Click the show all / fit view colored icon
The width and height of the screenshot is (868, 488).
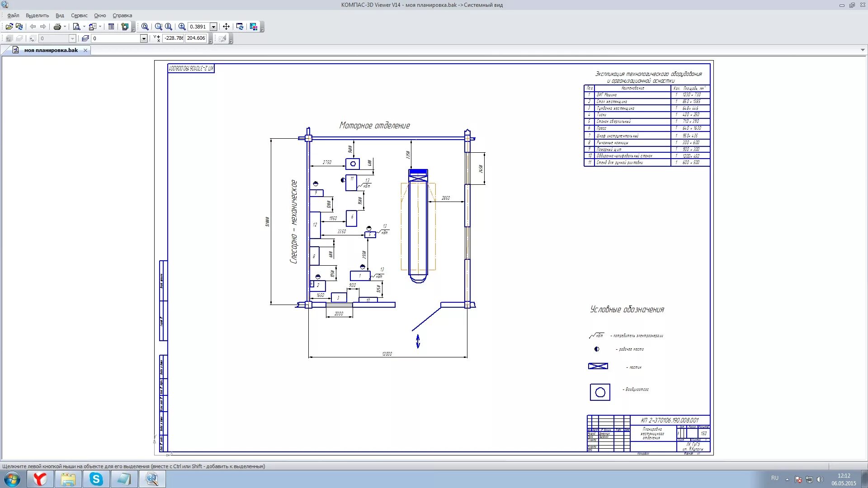tap(253, 27)
